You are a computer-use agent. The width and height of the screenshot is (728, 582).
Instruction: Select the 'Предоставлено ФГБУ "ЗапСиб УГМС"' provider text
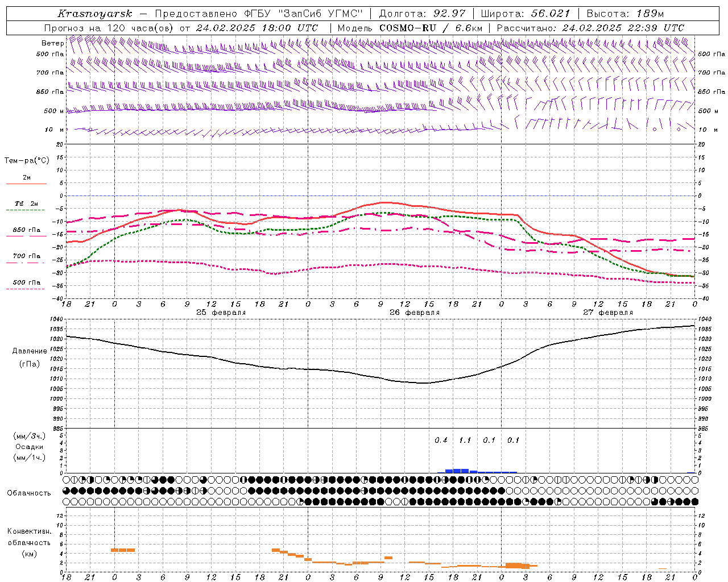click(259, 14)
